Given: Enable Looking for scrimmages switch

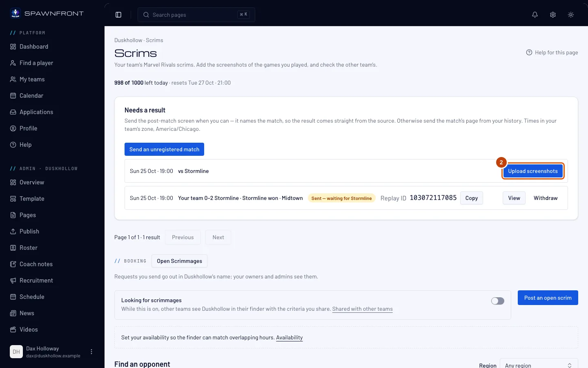Looking at the screenshot, I should click(x=498, y=301).
